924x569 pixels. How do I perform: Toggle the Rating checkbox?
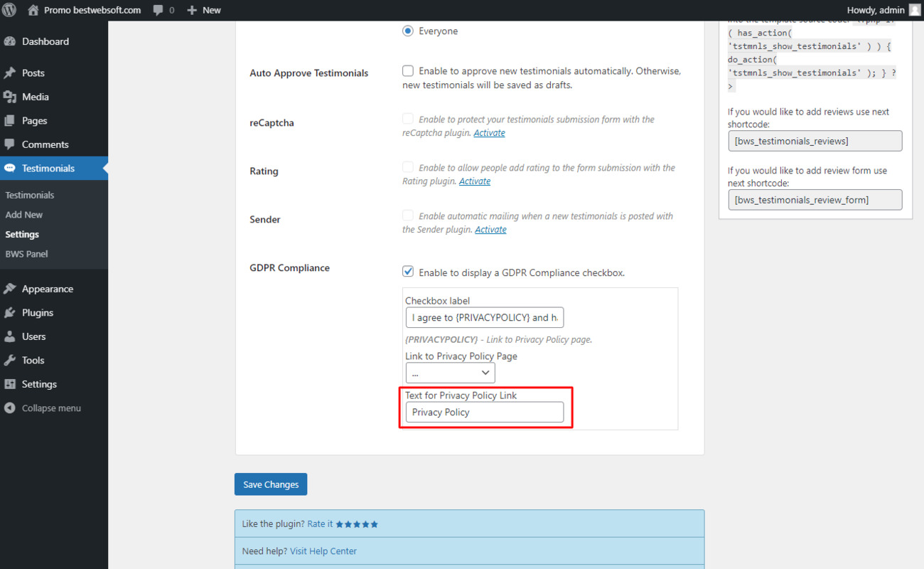[x=408, y=167]
